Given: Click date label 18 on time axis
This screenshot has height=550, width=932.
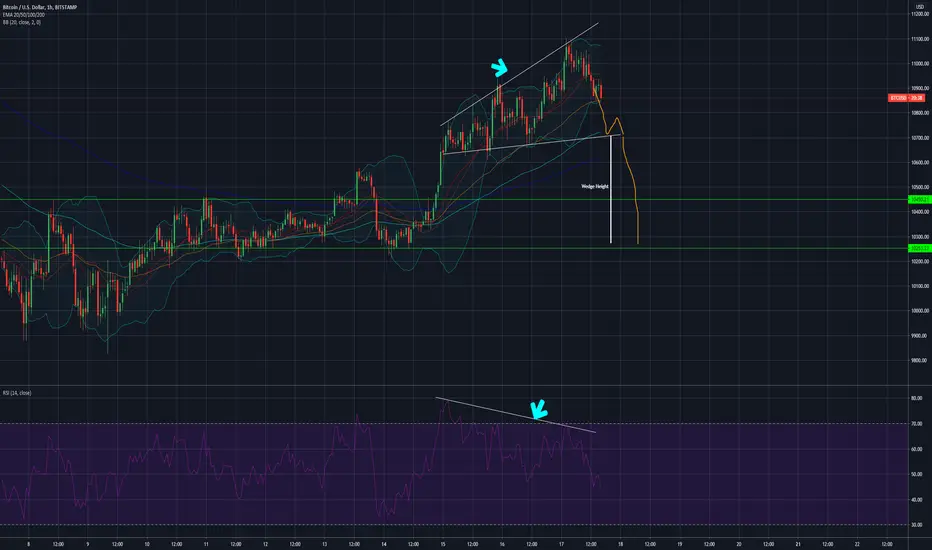Looking at the screenshot, I should [x=621, y=544].
